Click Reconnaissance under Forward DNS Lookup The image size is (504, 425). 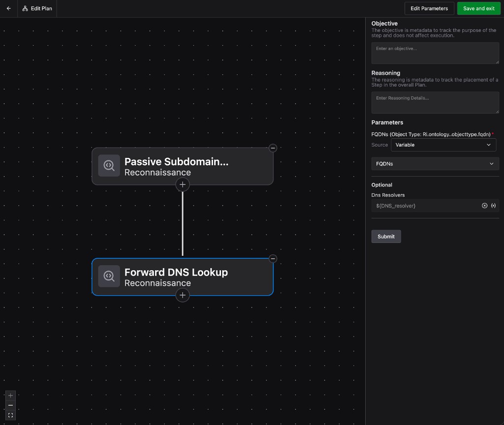click(157, 283)
